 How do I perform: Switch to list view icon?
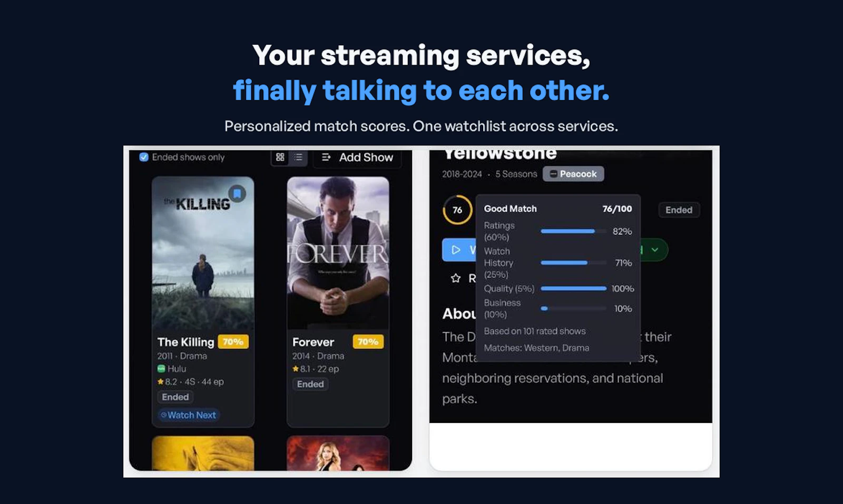point(298,157)
